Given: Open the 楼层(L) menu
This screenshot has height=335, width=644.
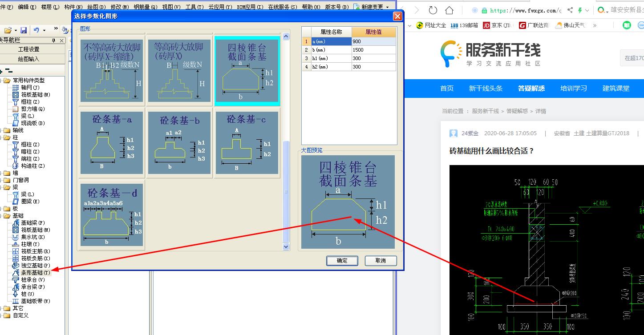Looking at the screenshot, I should tap(50, 7).
